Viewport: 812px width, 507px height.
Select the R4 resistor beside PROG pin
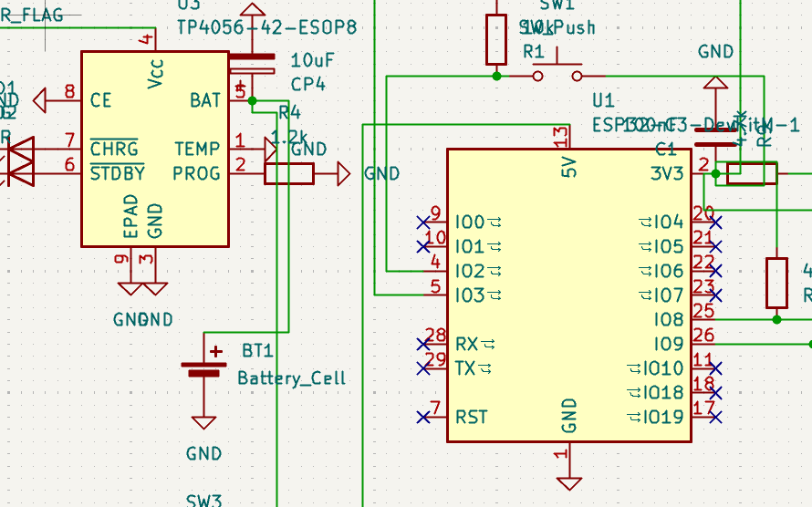pyautogui.click(x=289, y=173)
